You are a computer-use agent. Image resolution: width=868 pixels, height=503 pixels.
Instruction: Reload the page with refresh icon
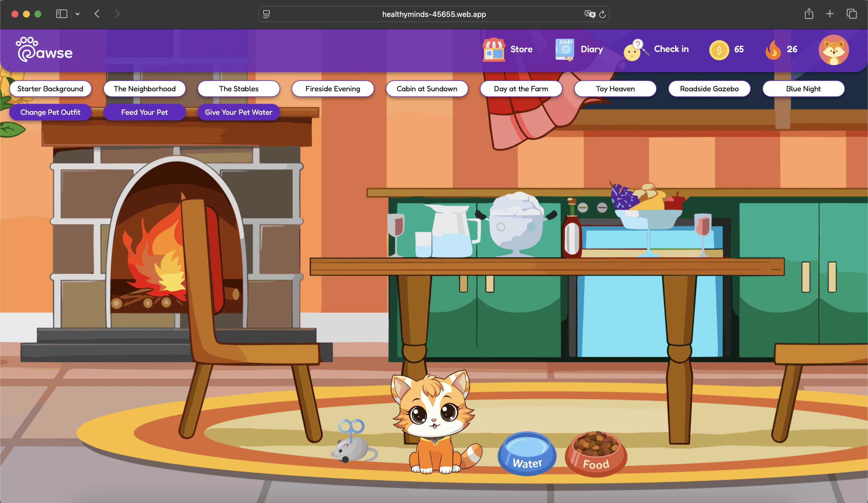tap(602, 14)
